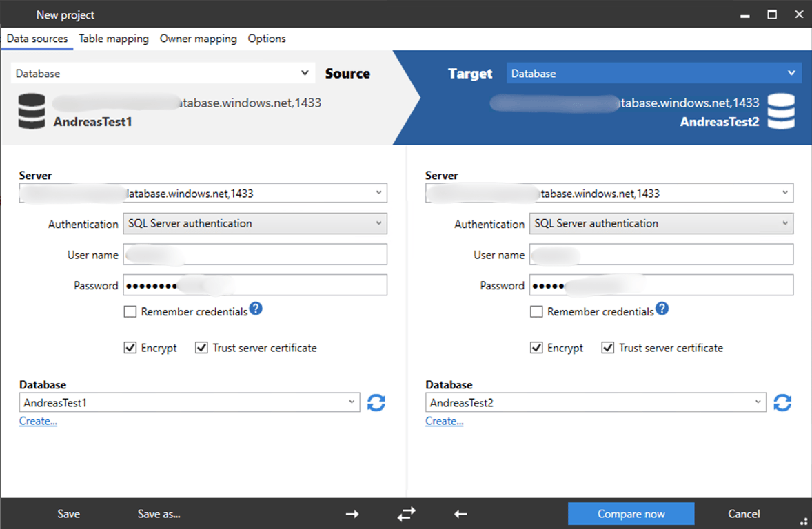Toggle source Encrypt checkbox
The width and height of the screenshot is (812, 529).
(x=130, y=348)
